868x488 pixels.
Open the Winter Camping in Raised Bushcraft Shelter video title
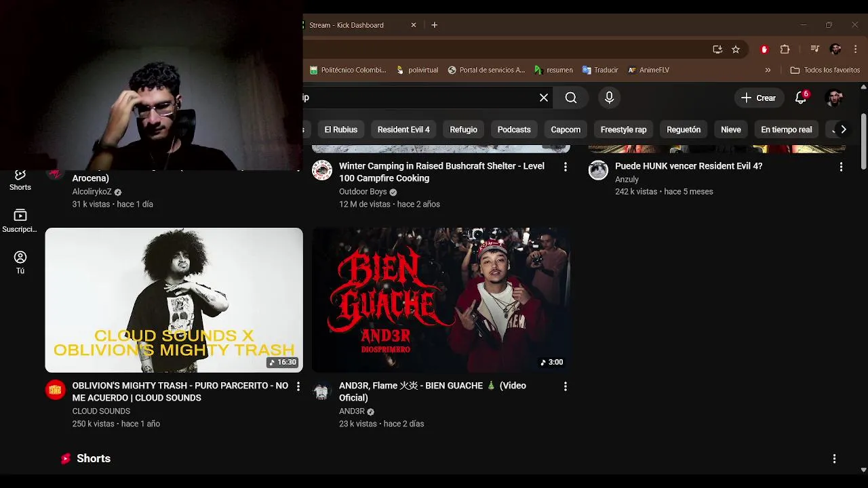(441, 172)
